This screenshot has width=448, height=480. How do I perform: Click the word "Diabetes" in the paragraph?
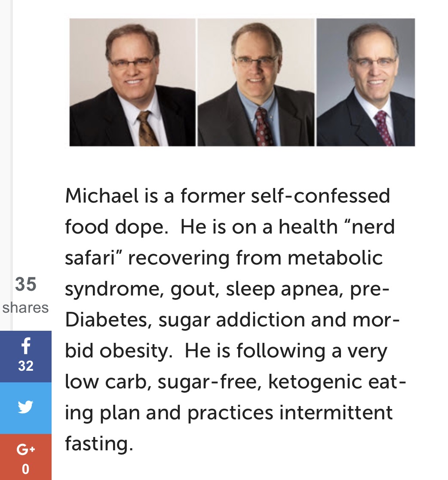pyautogui.click(x=106, y=320)
